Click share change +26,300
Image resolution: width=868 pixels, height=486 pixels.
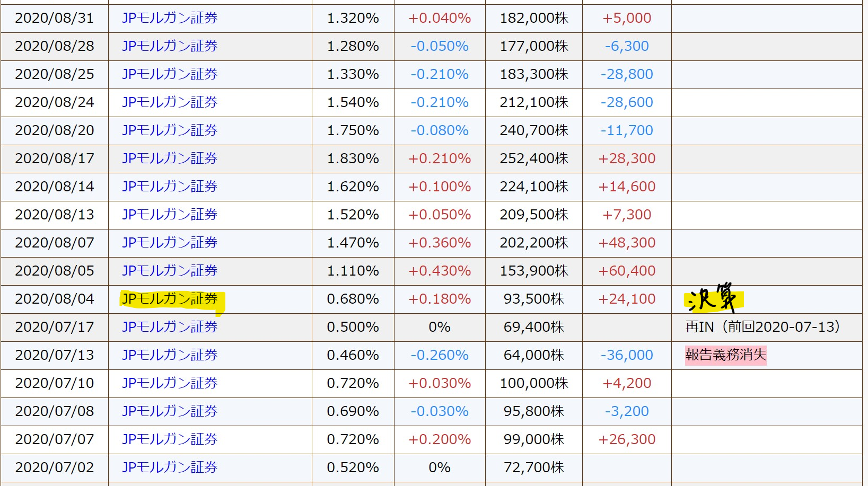coord(627,439)
